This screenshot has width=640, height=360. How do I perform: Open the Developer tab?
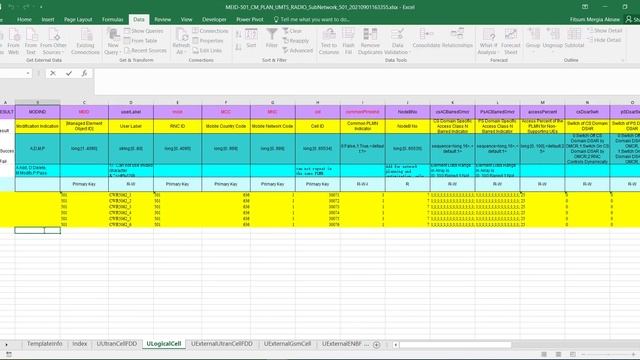pyautogui.click(x=214, y=19)
